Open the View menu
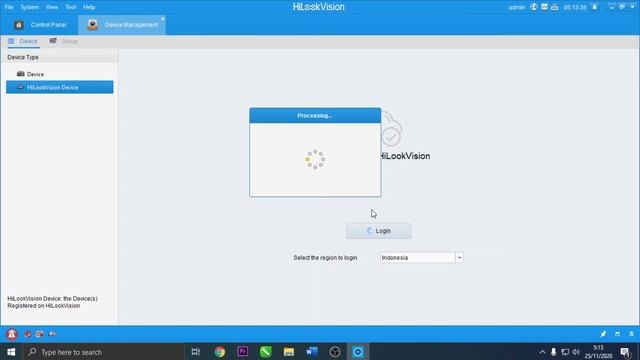The image size is (640, 360). coord(51,7)
